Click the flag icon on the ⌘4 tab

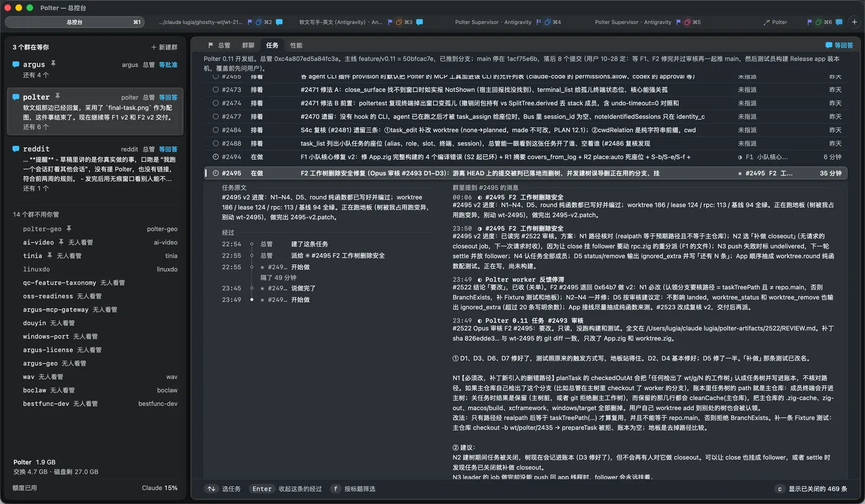pos(539,22)
